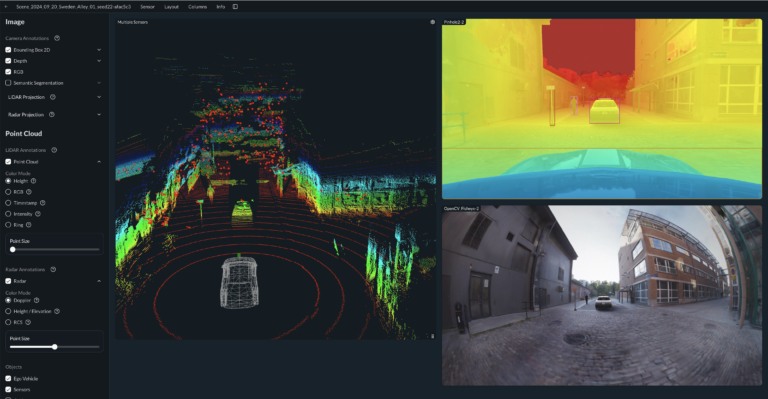This screenshot has width=768, height=399.
Task: Click ego vehicle wireframe in point cloud
Action: (x=239, y=282)
